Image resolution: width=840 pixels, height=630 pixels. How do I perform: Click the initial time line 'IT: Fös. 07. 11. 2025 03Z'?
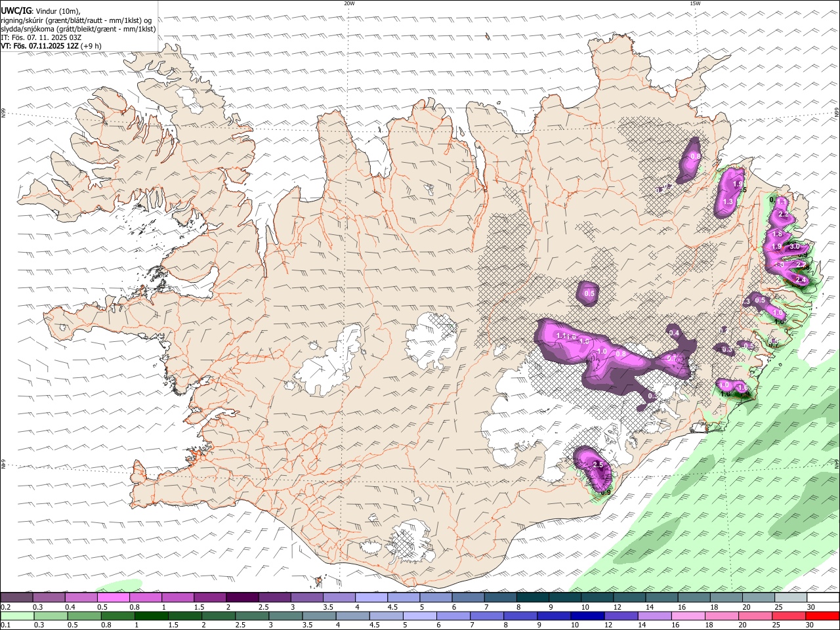pyautogui.click(x=41, y=37)
